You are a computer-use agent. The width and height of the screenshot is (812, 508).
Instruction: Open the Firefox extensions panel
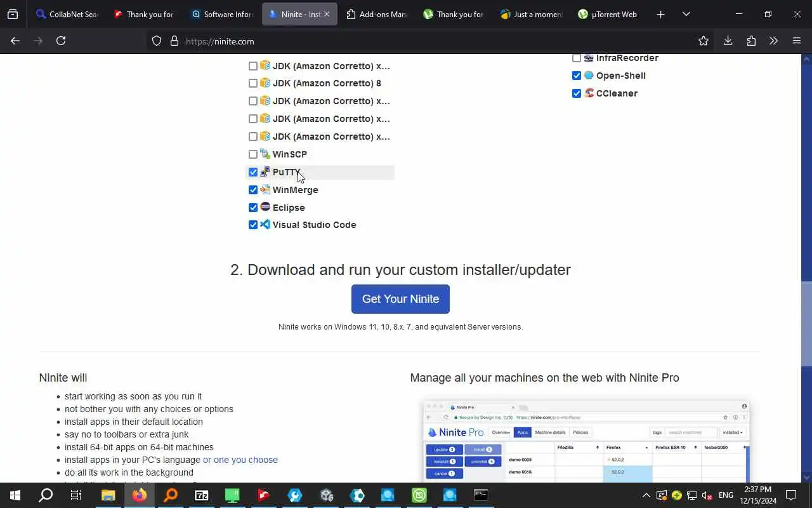coord(751,41)
